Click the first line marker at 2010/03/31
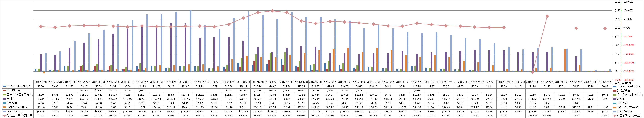This screenshot has width=644, height=118. [41, 27]
